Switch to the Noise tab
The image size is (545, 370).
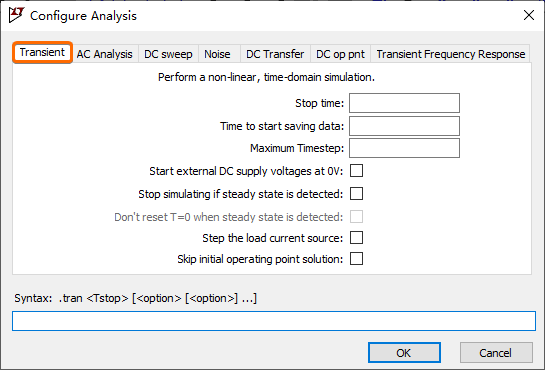pyautogui.click(x=217, y=54)
